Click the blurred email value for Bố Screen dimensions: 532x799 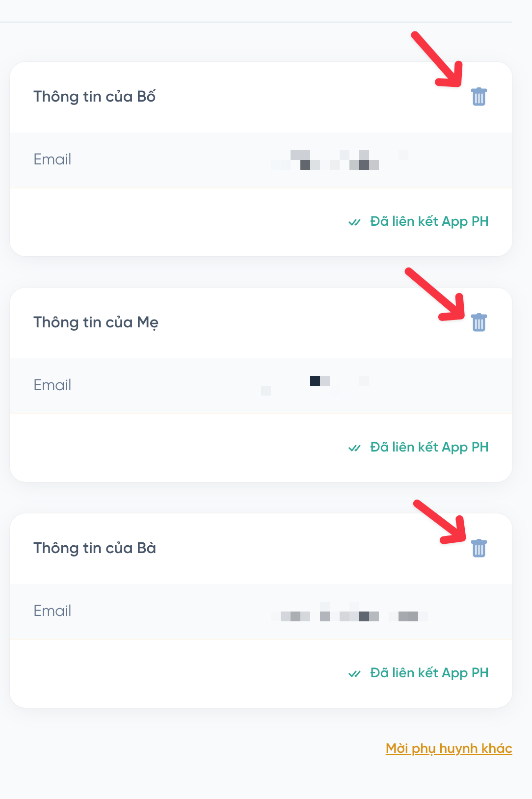pyautogui.click(x=339, y=160)
